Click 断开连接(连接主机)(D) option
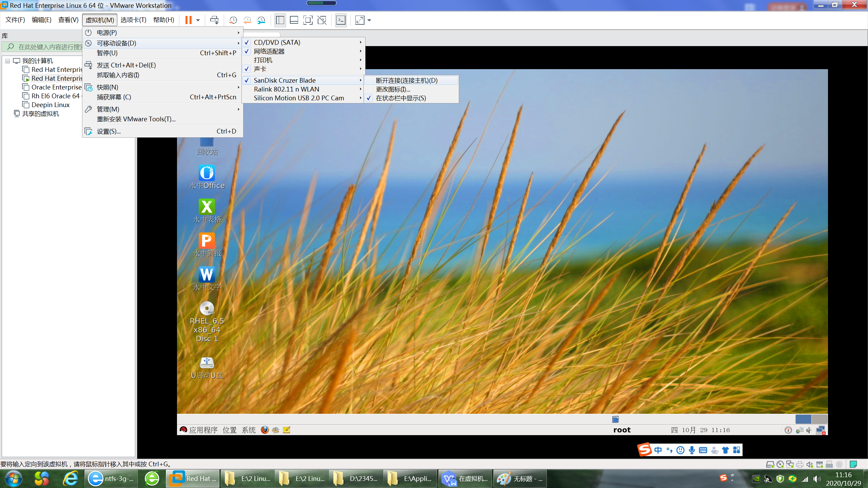 407,81
